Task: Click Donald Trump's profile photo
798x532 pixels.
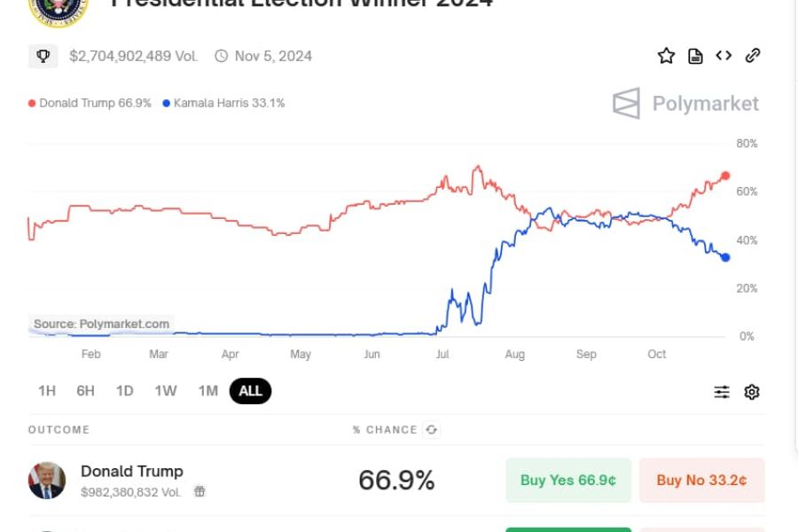Action: coord(47,481)
